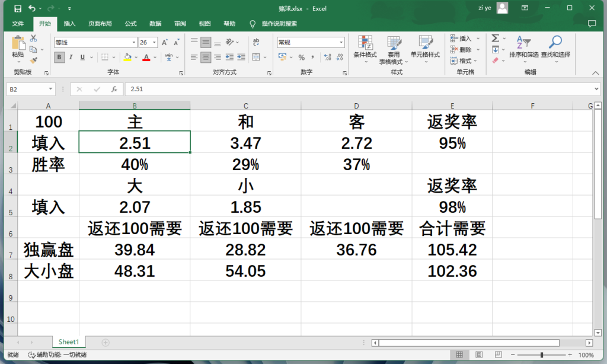Toggle bold formatting on cell B2
This screenshot has width=607, height=364.
[x=59, y=57]
